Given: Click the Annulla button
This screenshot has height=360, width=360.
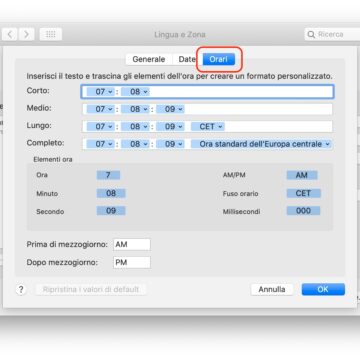Looking at the screenshot, I should pos(272,289).
